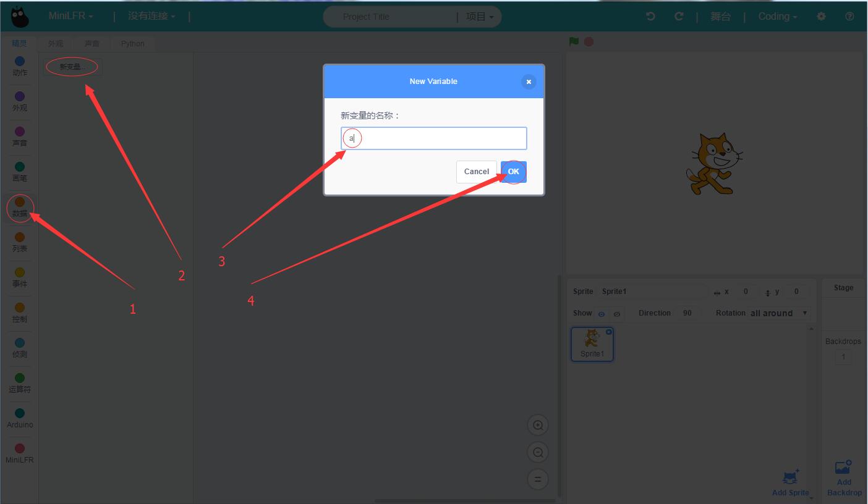
Task: Run the project with the green flag
Action: pyautogui.click(x=574, y=41)
